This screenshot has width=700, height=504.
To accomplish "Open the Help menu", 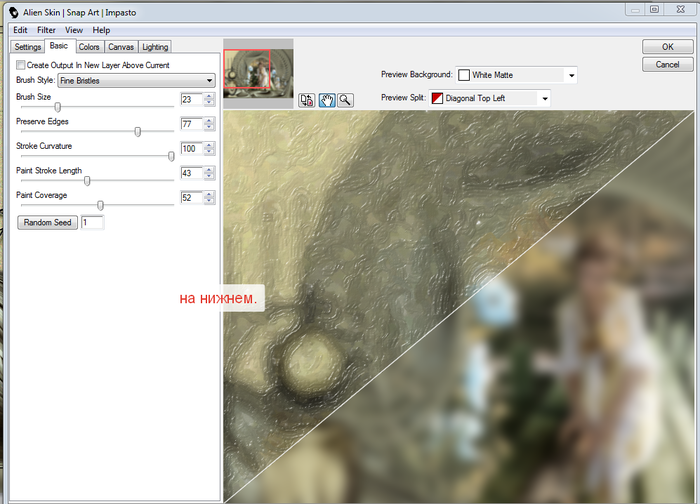I will (101, 30).
